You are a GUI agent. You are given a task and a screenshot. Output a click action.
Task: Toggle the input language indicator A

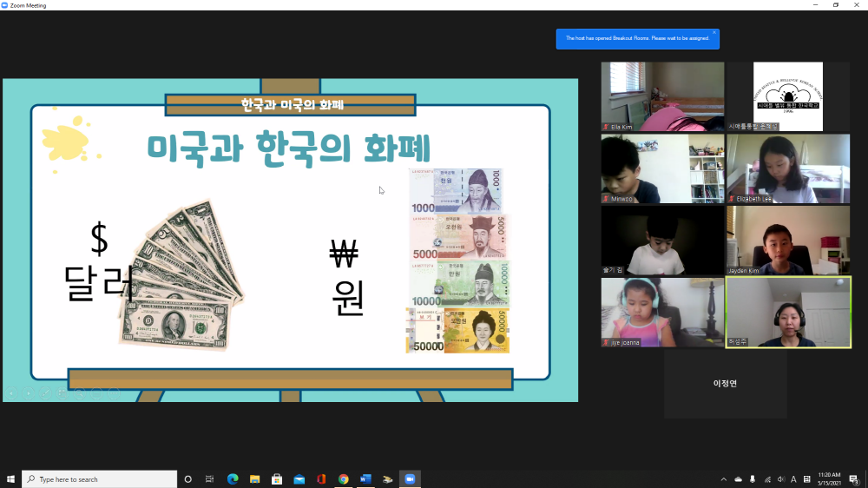point(793,479)
